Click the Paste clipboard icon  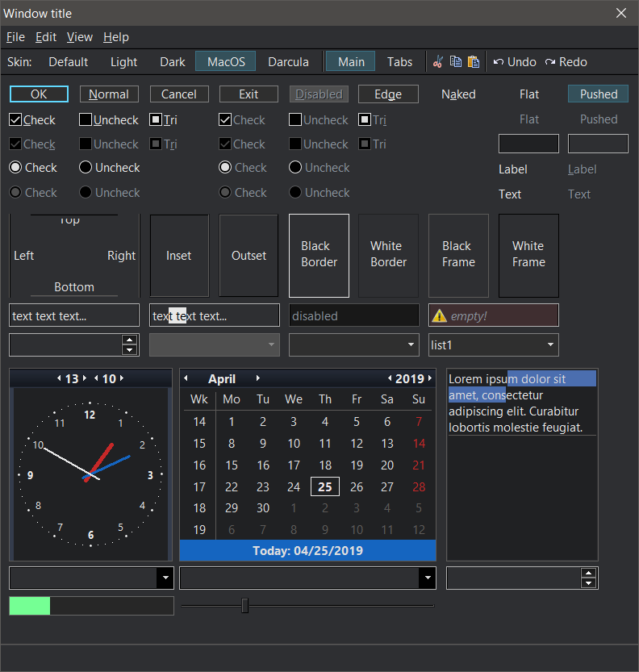[474, 62]
